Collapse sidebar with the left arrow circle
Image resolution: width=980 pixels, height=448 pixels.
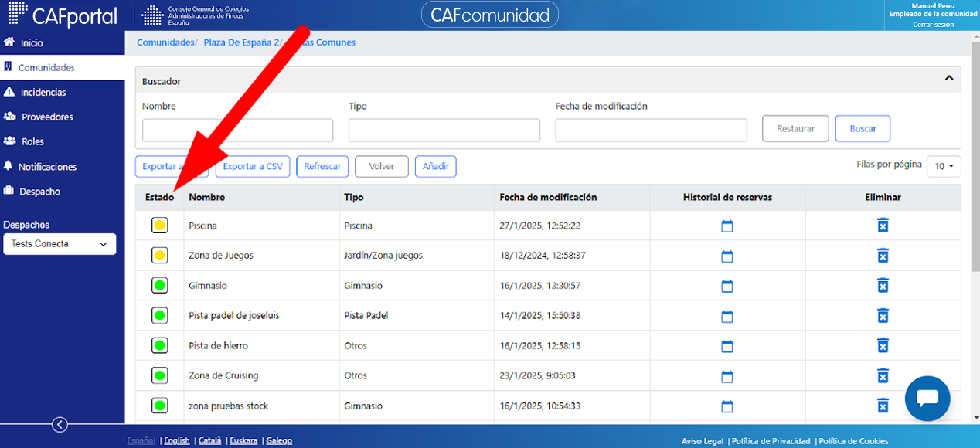click(x=60, y=424)
